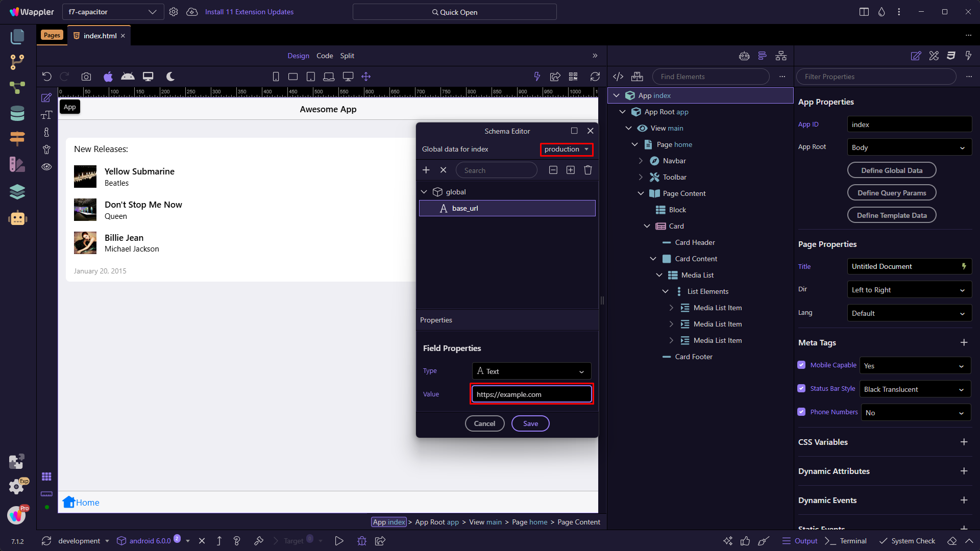Click the Save button in Schema Editor
The height and width of the screenshot is (551, 980).
pos(530,423)
